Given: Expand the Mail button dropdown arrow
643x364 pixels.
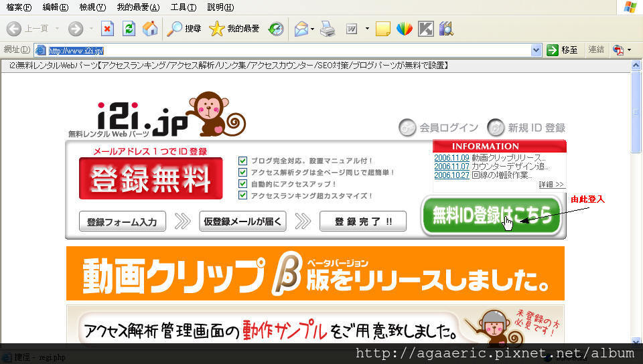Looking at the screenshot, I should click(313, 29).
